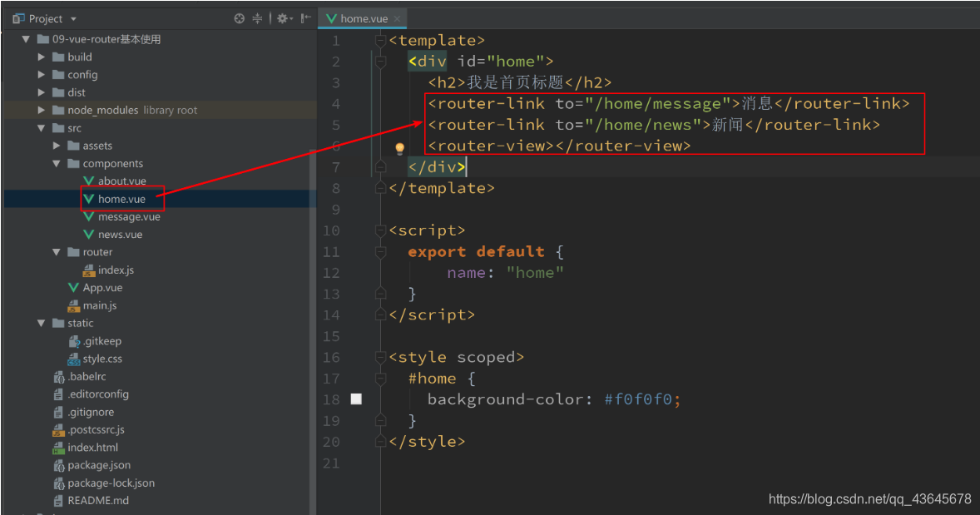The height and width of the screenshot is (515, 980).
Task: Open style.css file
Action: 102,359
